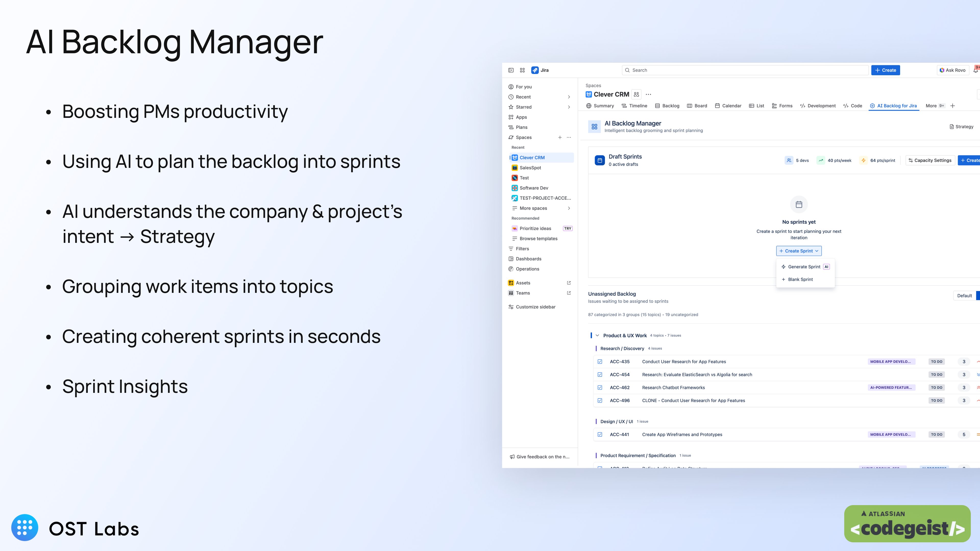Open the app switcher grid icon
980x551 pixels.
pyautogui.click(x=522, y=70)
